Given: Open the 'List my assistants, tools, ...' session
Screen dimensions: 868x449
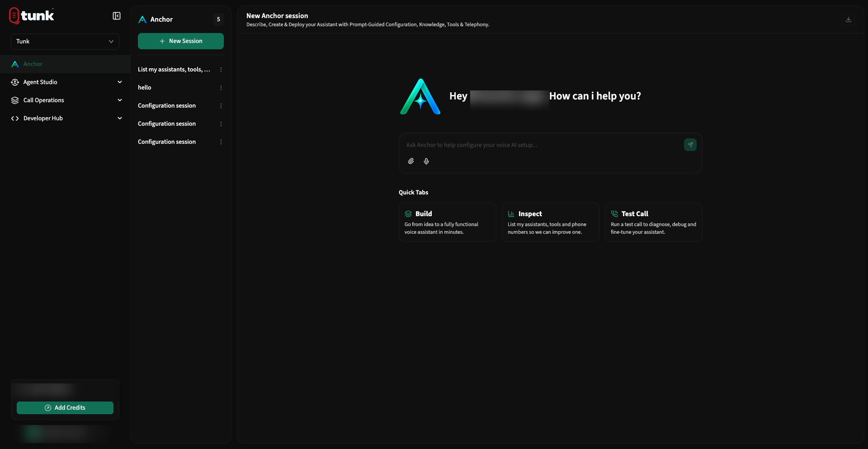Looking at the screenshot, I should pos(174,70).
